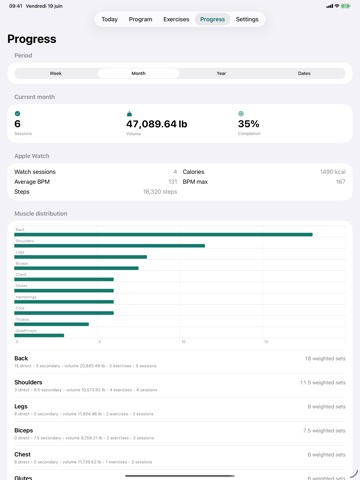The width and height of the screenshot is (360, 480).
Task: Click the 47,089.64 lb volume value
Action: click(x=157, y=124)
